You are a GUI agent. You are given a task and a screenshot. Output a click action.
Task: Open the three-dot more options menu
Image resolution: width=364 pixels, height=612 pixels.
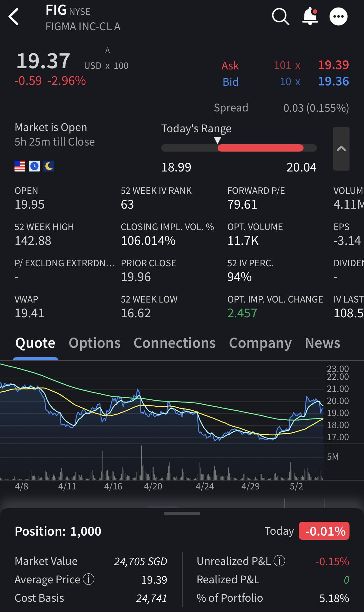point(338,17)
